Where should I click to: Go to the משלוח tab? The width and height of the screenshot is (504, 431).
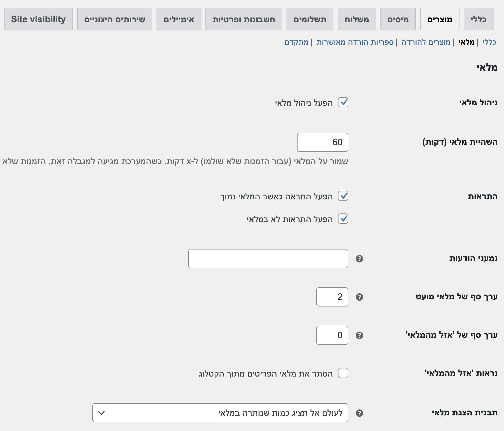357,19
